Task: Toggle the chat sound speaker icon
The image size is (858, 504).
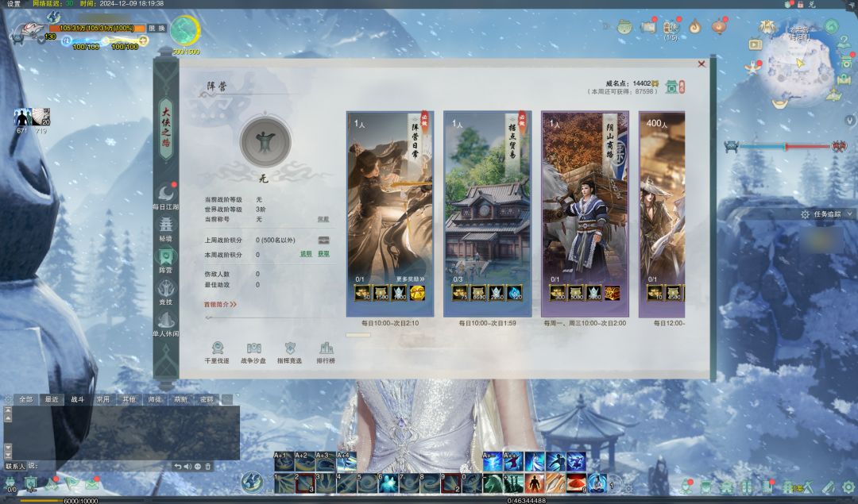Action: 188,467
